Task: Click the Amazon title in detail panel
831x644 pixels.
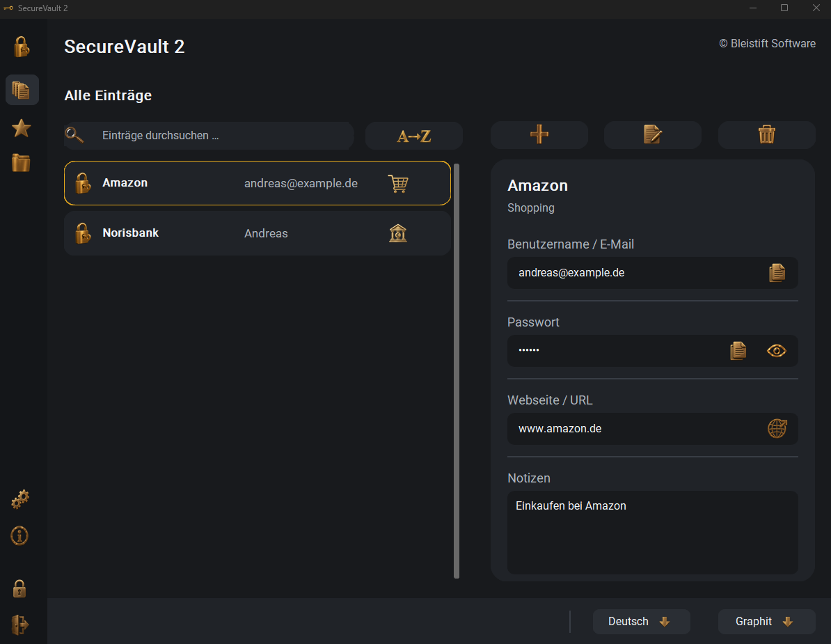Action: pyautogui.click(x=537, y=185)
